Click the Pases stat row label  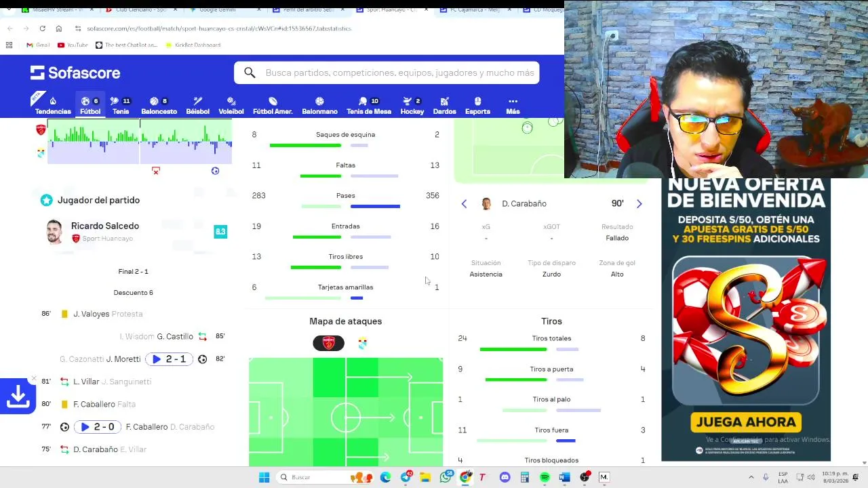pos(345,195)
